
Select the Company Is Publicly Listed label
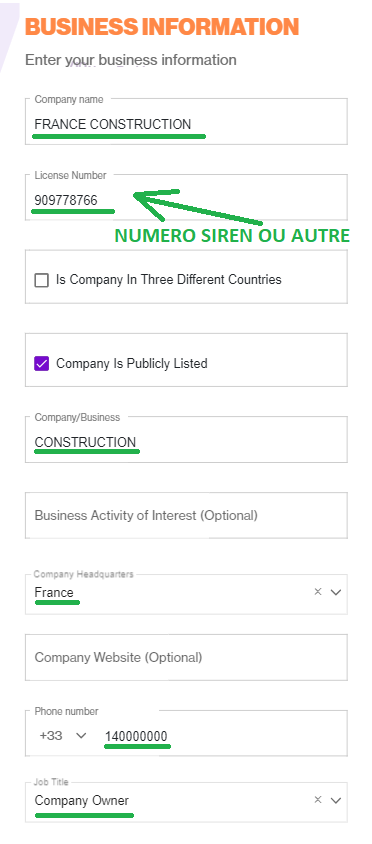coord(132,363)
